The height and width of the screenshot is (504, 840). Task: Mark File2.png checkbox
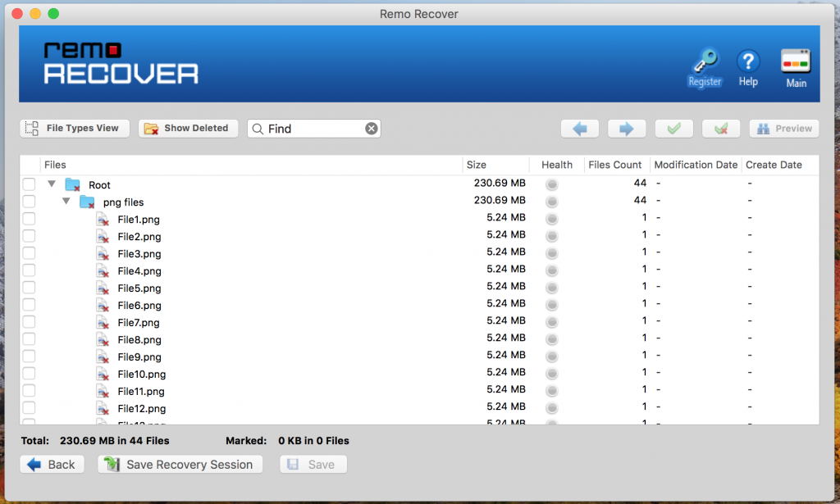(x=29, y=235)
